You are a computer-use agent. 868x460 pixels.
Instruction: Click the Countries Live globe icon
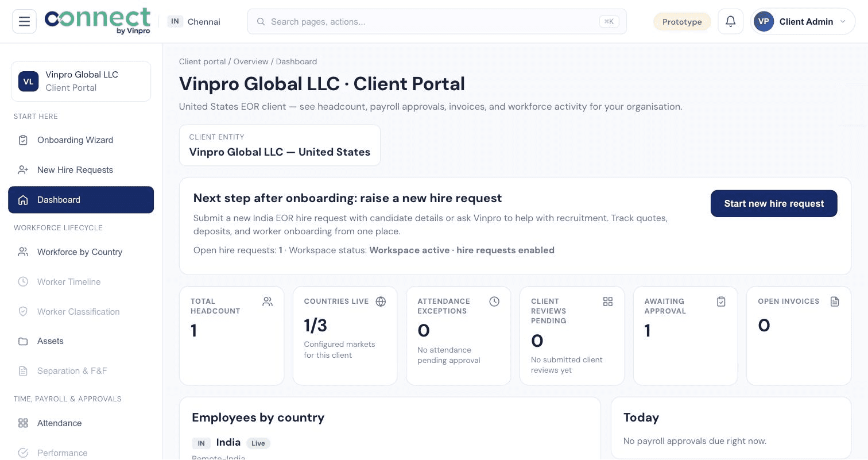click(x=381, y=301)
